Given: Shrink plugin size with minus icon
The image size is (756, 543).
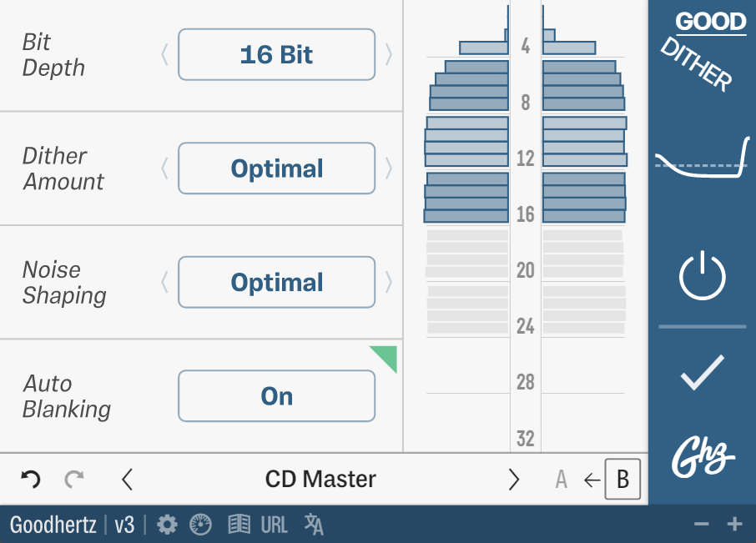Looking at the screenshot, I should point(702,524).
